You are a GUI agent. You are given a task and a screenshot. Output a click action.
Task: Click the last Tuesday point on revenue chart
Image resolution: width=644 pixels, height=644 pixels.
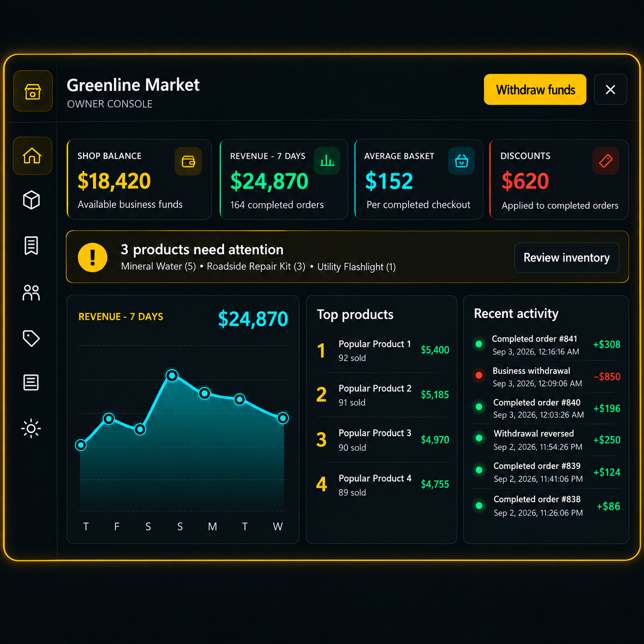click(240, 399)
